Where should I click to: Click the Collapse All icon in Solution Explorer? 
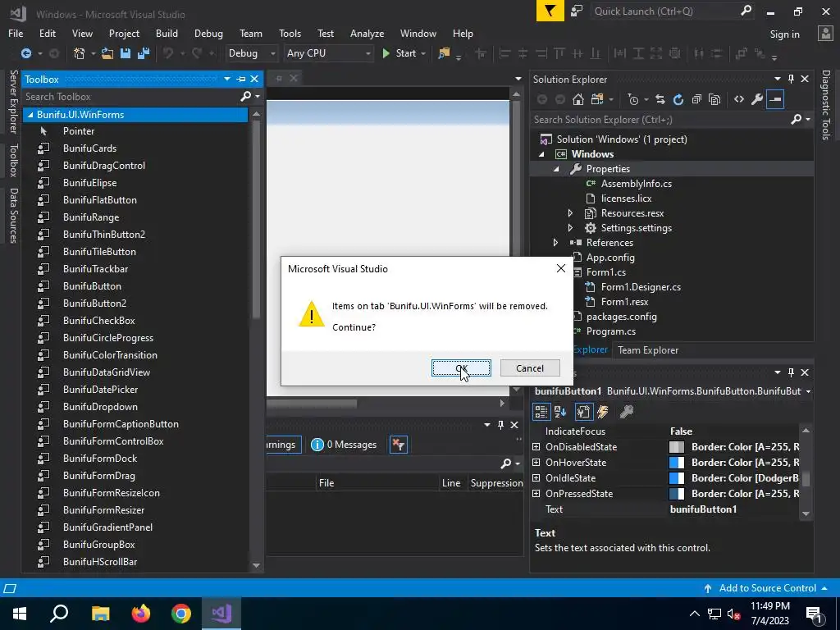[696, 99]
